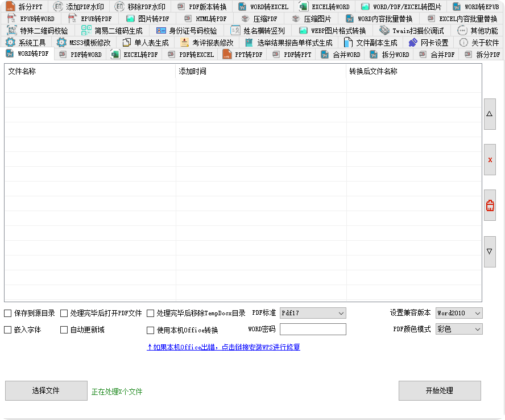
Task: Check 处理完毕后移除TempDocx目录 option
Action: (150, 313)
